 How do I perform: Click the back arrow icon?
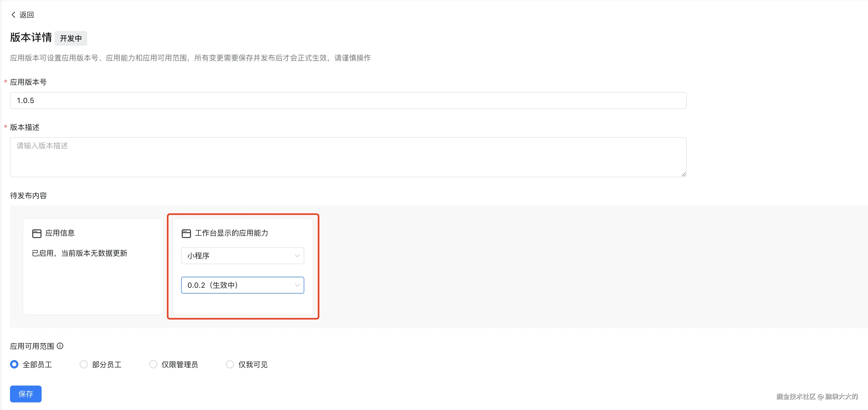[13, 14]
